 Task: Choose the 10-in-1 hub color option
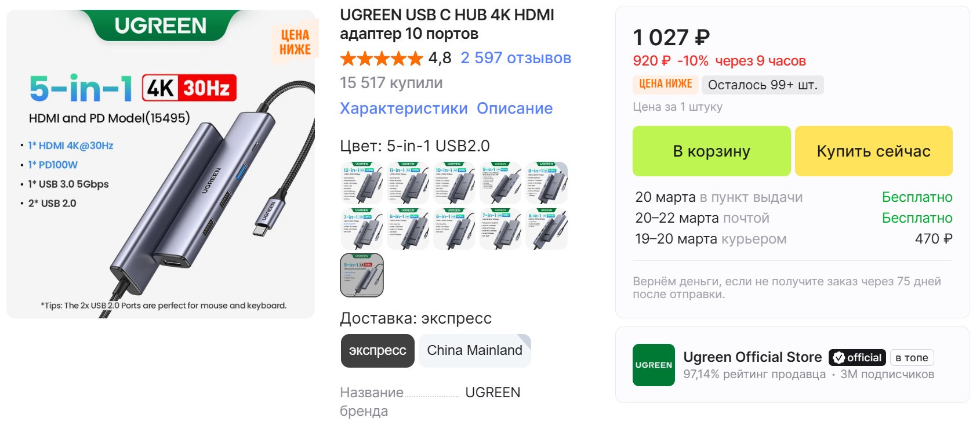[x=454, y=183]
